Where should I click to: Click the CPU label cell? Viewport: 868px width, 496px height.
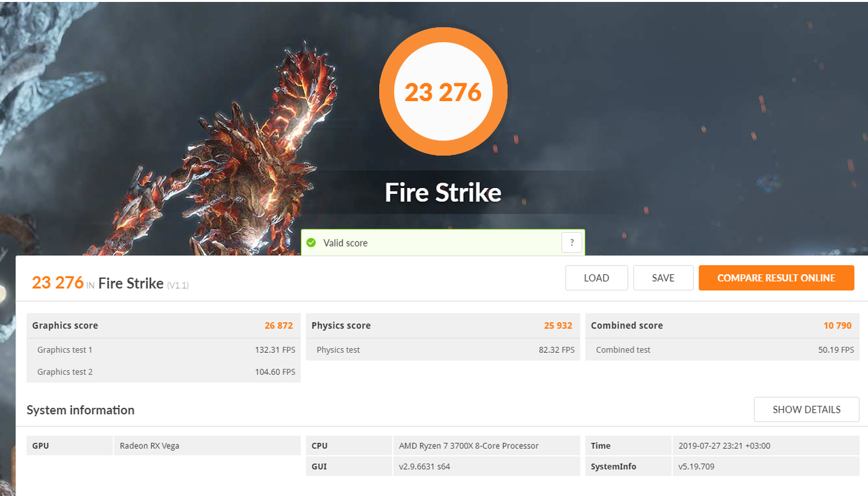point(349,446)
